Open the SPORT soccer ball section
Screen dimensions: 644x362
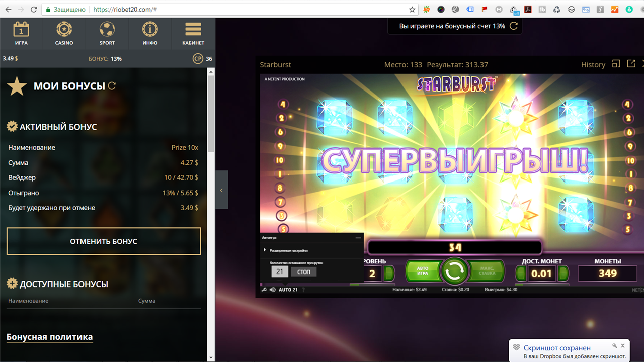[107, 34]
